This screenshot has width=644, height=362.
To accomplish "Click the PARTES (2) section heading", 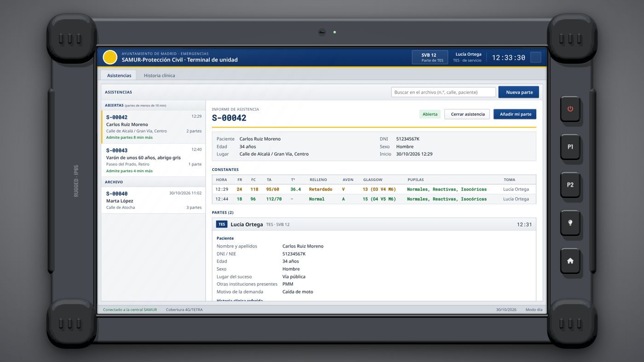I will (x=223, y=213).
